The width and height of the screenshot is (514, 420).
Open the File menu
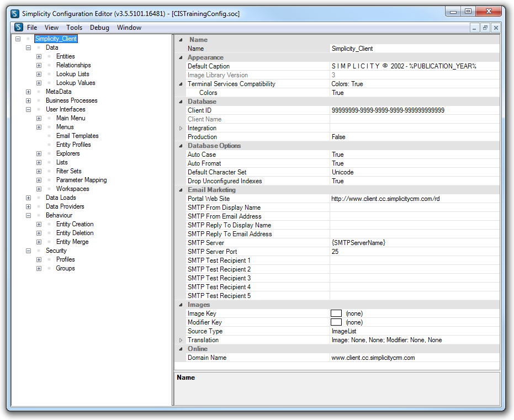tap(32, 28)
